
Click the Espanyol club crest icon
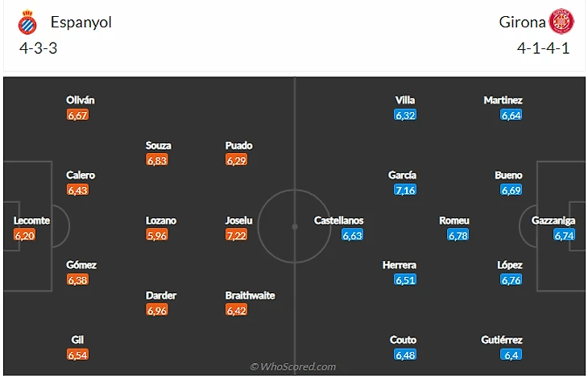(x=28, y=23)
